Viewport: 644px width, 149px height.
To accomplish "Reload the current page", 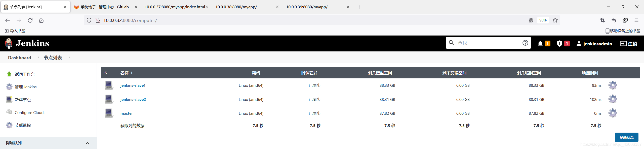I will coord(30,20).
